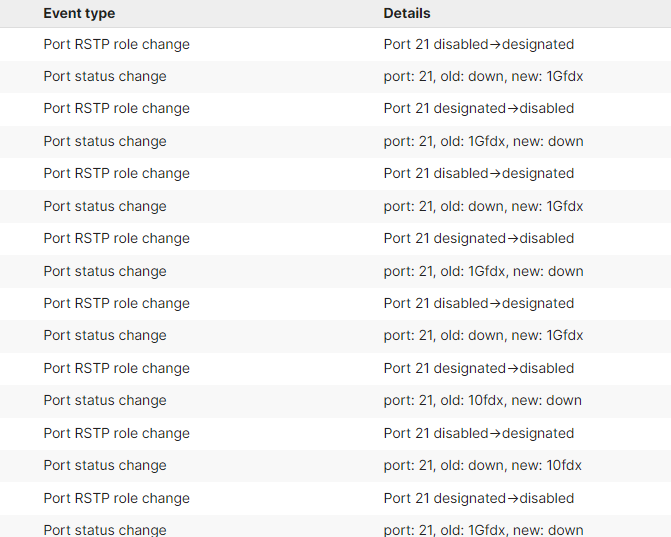Image resolution: width=671 pixels, height=537 pixels.
Task: Select the first "Port 21 designated→disabled" detail
Action: [479, 108]
